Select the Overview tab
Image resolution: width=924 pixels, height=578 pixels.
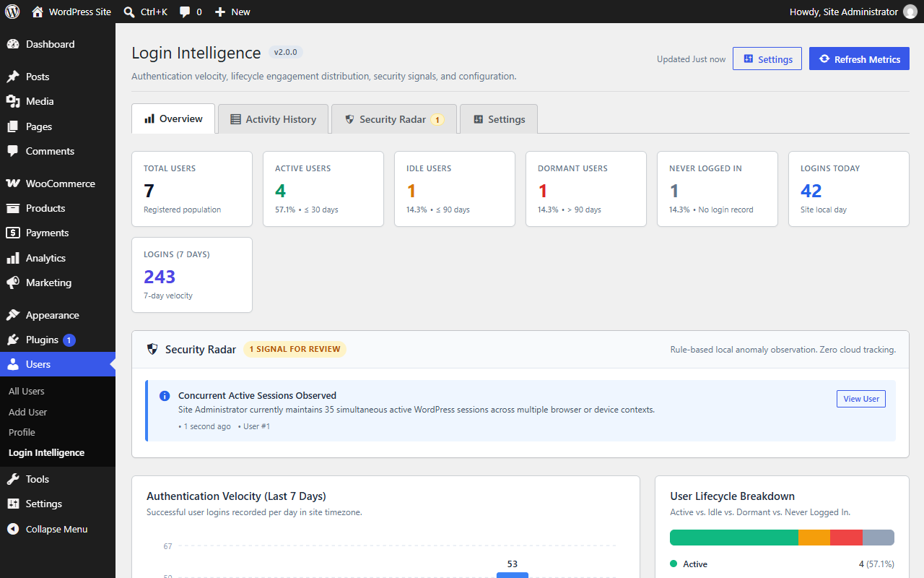click(173, 118)
